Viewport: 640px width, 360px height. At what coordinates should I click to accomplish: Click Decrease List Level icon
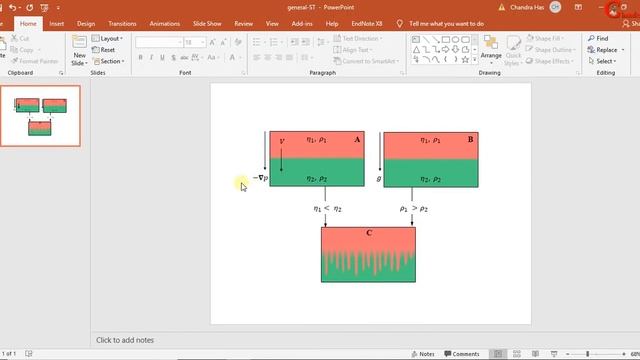click(294, 42)
